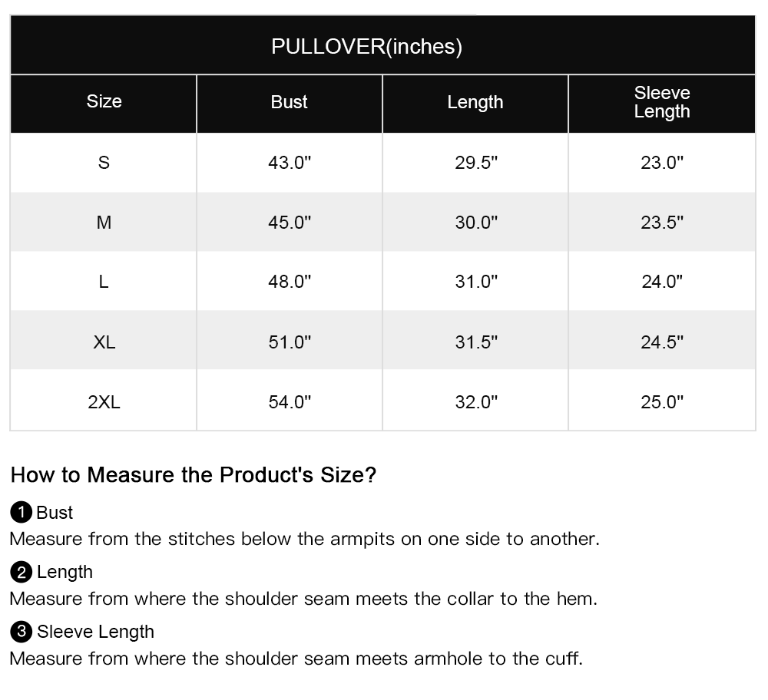This screenshot has height=700, width=768.
Task: Click the number 1 Bust bullet icon
Action: 21,512
